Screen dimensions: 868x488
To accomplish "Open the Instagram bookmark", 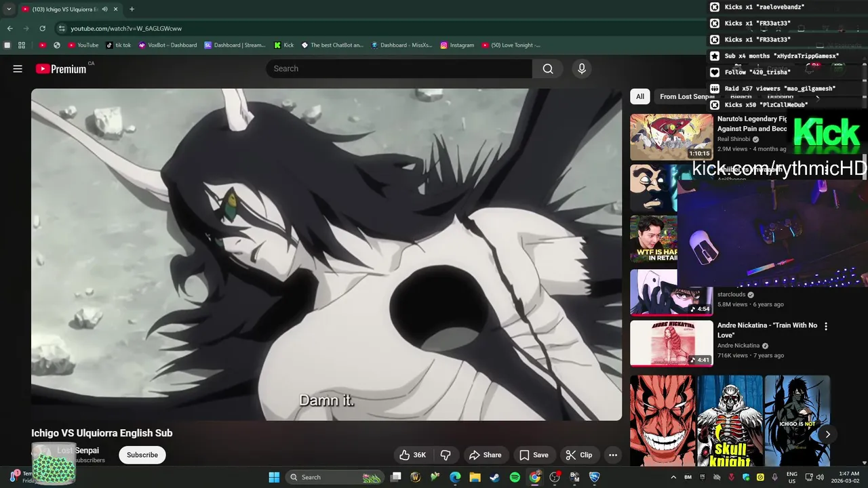I will 458,45.
